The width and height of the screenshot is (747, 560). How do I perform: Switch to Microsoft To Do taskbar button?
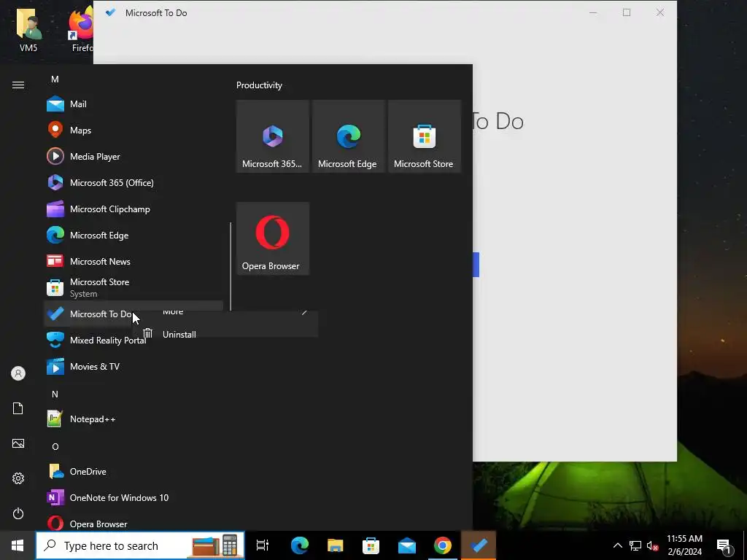479,545
